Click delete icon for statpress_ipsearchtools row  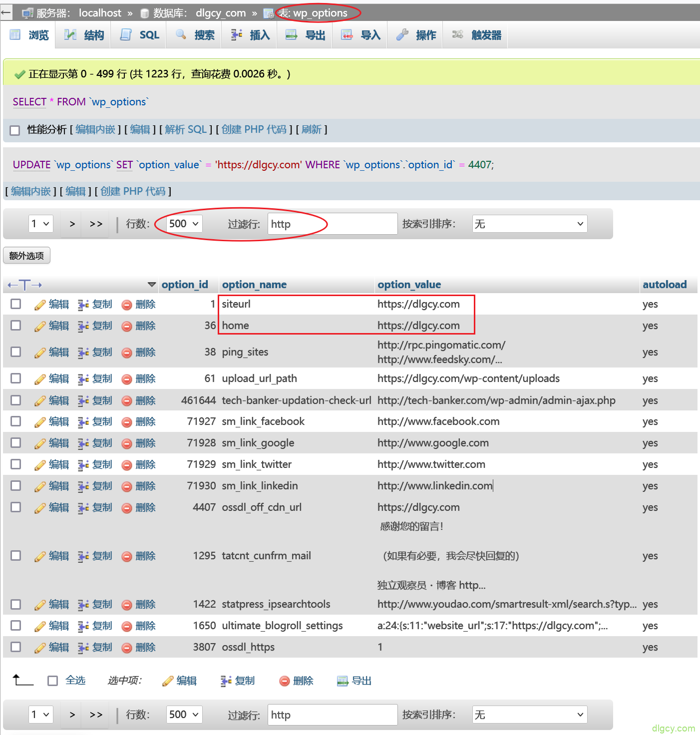pos(127,605)
